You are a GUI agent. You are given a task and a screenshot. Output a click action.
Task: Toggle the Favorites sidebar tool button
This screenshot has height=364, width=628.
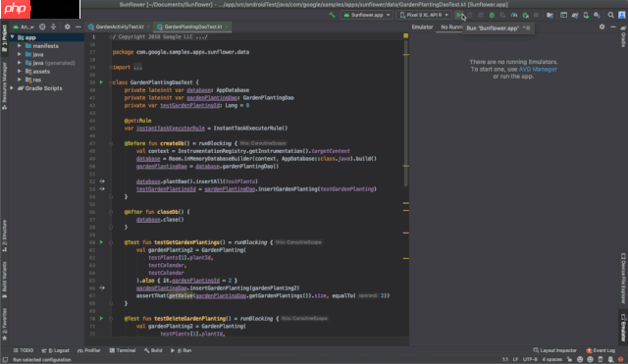tap(4, 324)
